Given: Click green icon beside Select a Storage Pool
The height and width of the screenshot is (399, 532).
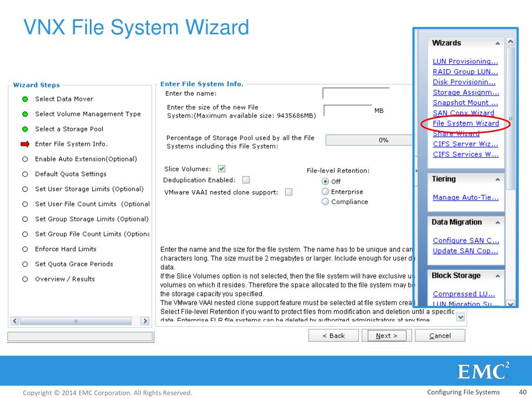Looking at the screenshot, I should (25, 129).
